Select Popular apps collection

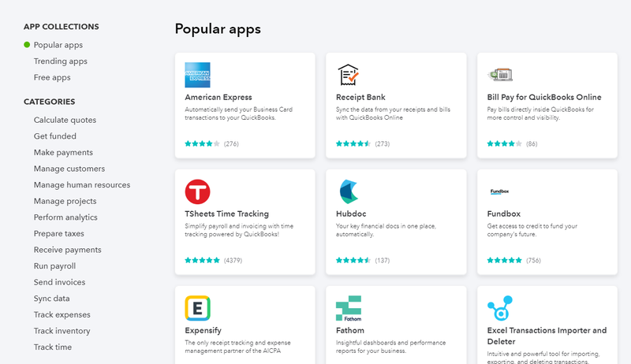tap(58, 45)
